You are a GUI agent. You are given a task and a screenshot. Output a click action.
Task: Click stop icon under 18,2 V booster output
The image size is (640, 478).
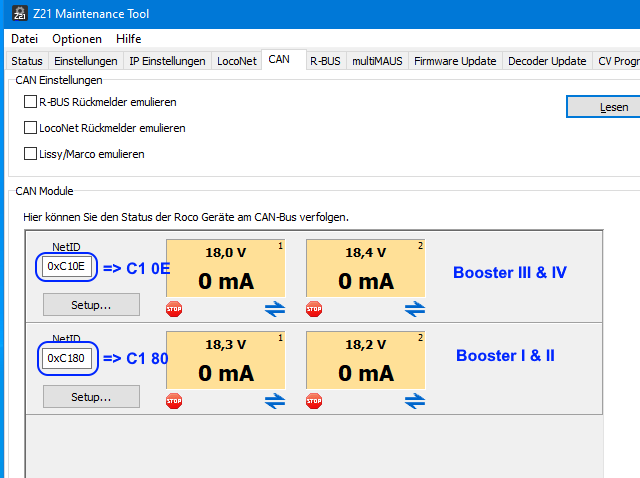pos(314,401)
